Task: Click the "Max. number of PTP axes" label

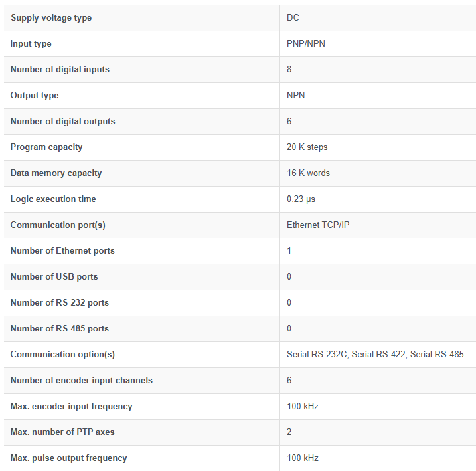Action: click(62, 432)
